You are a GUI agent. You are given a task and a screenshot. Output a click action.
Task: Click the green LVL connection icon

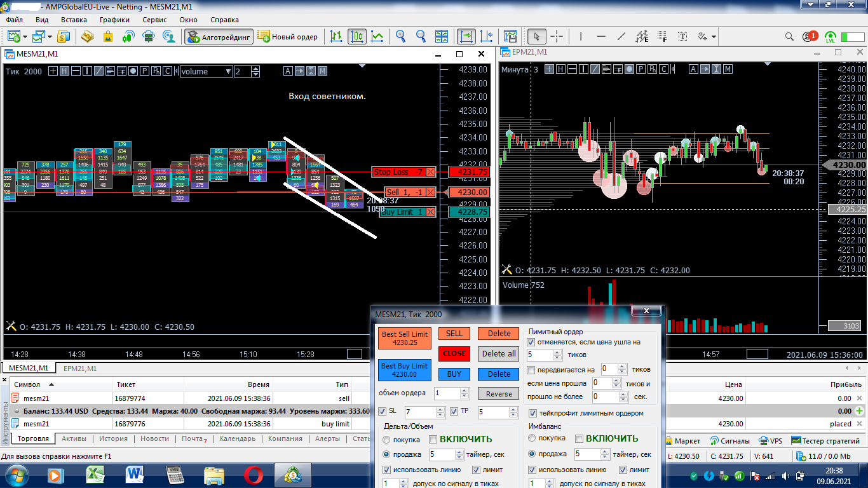pos(830,37)
